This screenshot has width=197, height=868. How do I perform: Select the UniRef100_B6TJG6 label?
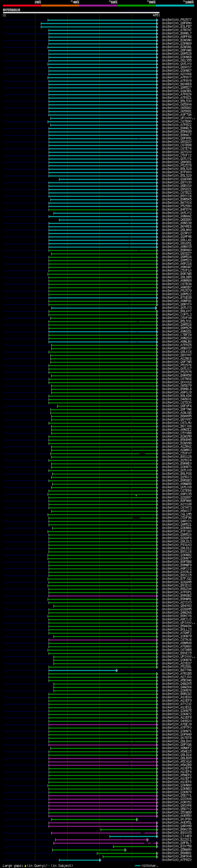click(x=176, y=426)
